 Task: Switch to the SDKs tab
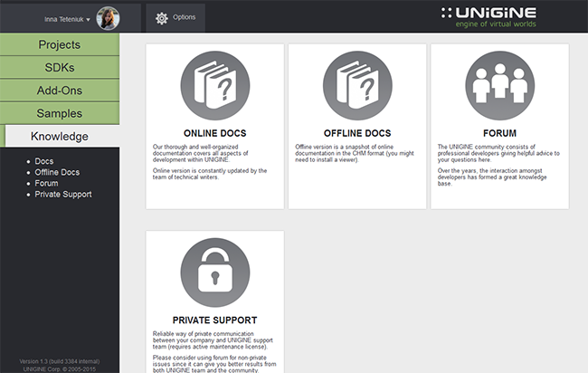click(x=60, y=68)
